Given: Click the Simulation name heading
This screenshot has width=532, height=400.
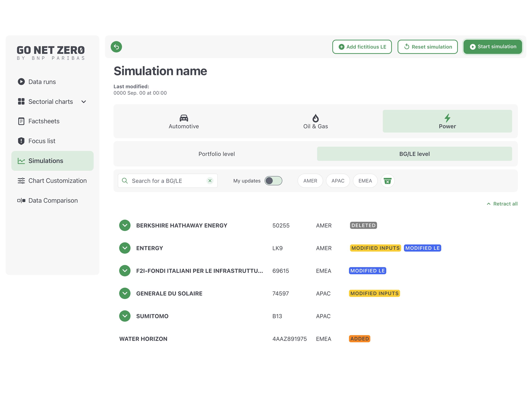Looking at the screenshot, I should pos(160,71).
